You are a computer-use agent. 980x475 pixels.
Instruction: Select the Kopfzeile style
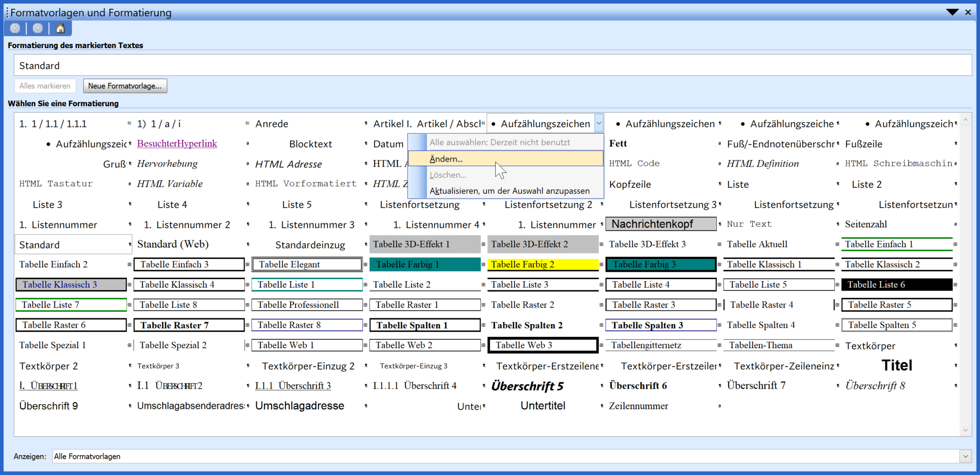[630, 184]
